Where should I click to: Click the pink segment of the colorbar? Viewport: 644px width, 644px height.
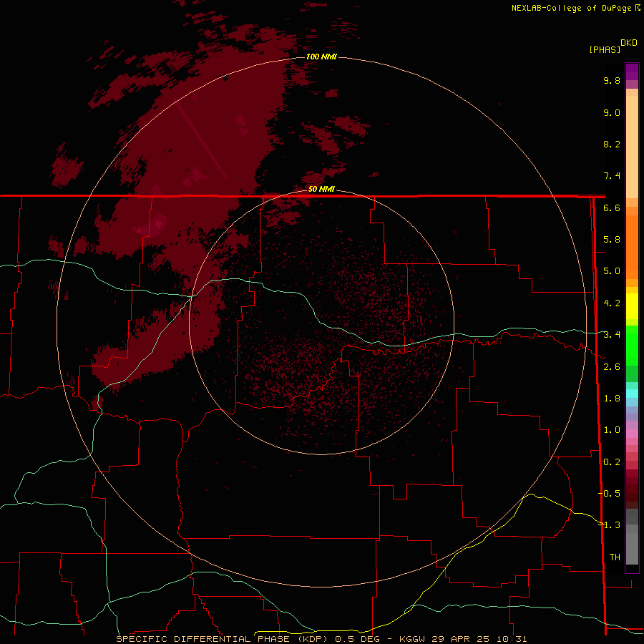pos(632,434)
